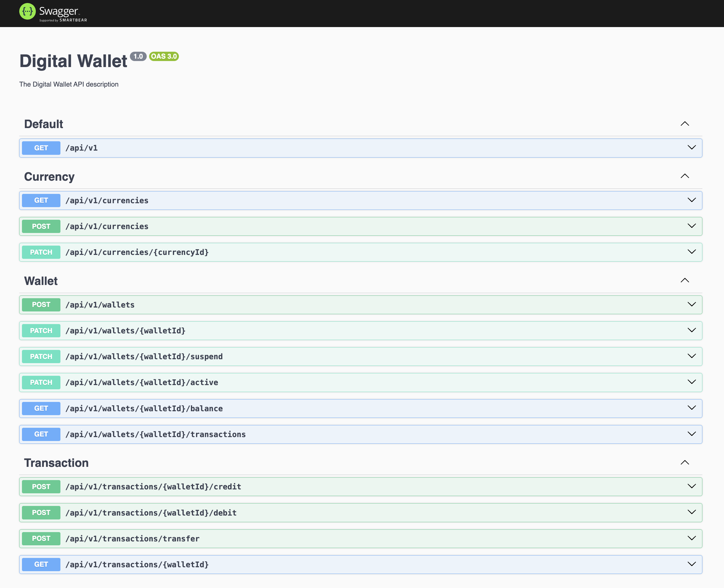
Task: Expand wallets suspend endpoint arrow
Action: click(692, 356)
